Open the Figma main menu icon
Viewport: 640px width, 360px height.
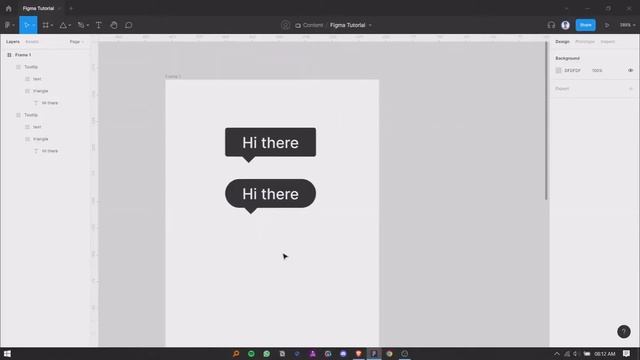tap(7, 25)
